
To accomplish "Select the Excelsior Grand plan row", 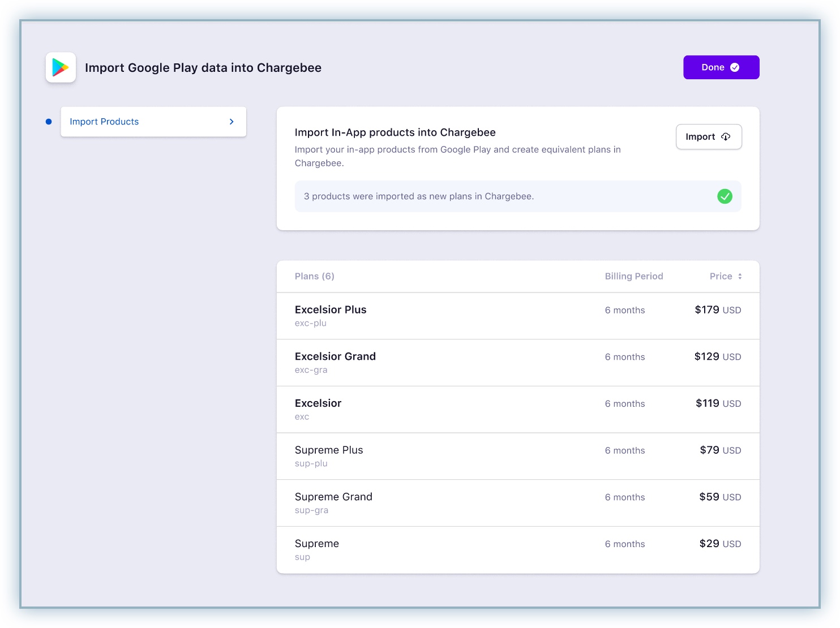I will coord(335,357).
